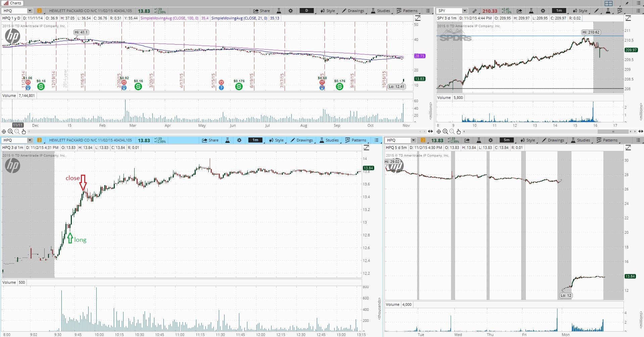Screen dimensions: 644x337
Task: Click SimpleMovingAvg (CLOSE, 100, 0) study label
Action: tap(169, 18)
